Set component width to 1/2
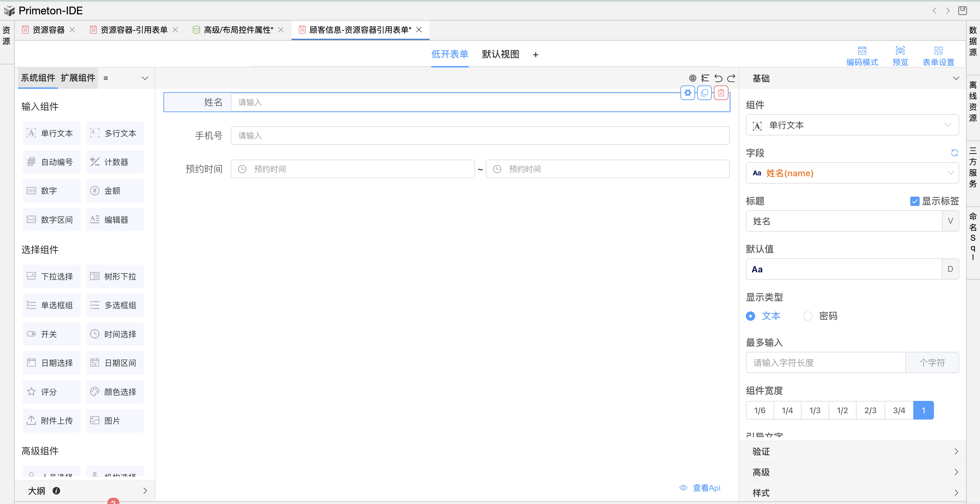980x504 pixels. [x=842, y=410]
